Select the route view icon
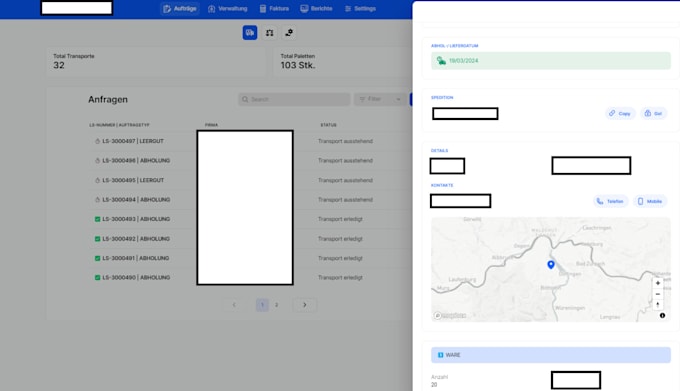 pyautogui.click(x=270, y=33)
